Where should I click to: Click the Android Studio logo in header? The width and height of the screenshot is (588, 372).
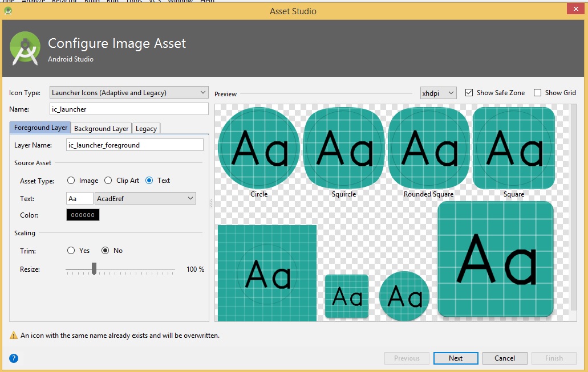25,48
